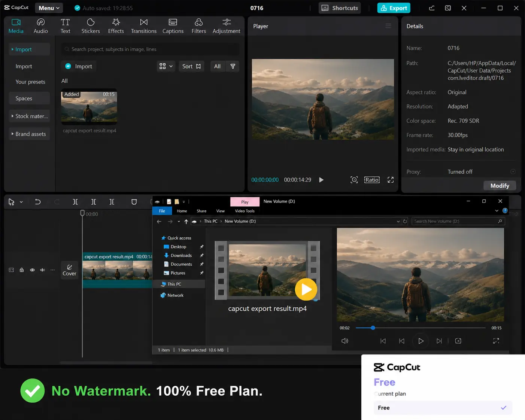Open the Share ribbon tab in Explorer
This screenshot has height=420, width=525.
(x=201, y=211)
